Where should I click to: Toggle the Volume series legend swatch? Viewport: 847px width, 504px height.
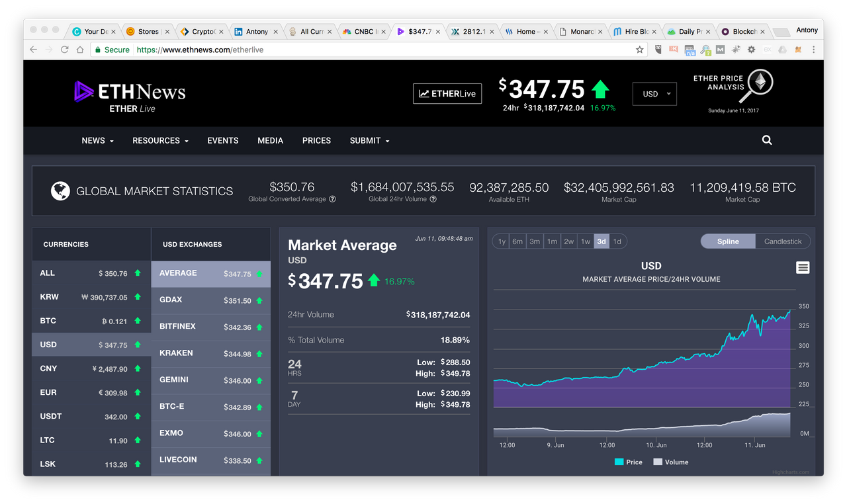click(x=657, y=462)
